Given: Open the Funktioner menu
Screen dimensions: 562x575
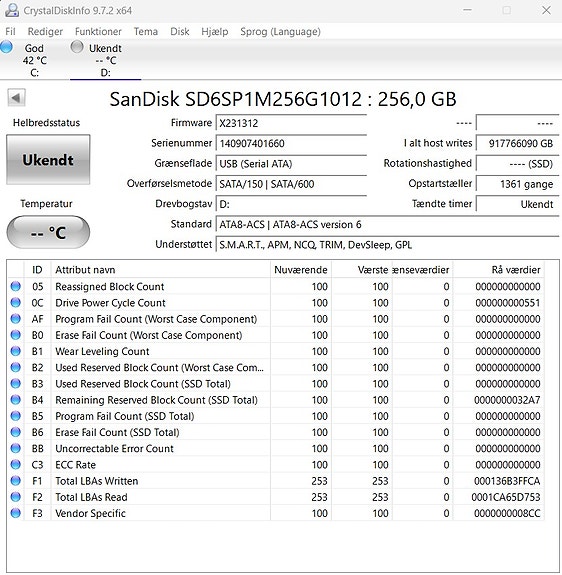Looking at the screenshot, I should [x=98, y=32].
